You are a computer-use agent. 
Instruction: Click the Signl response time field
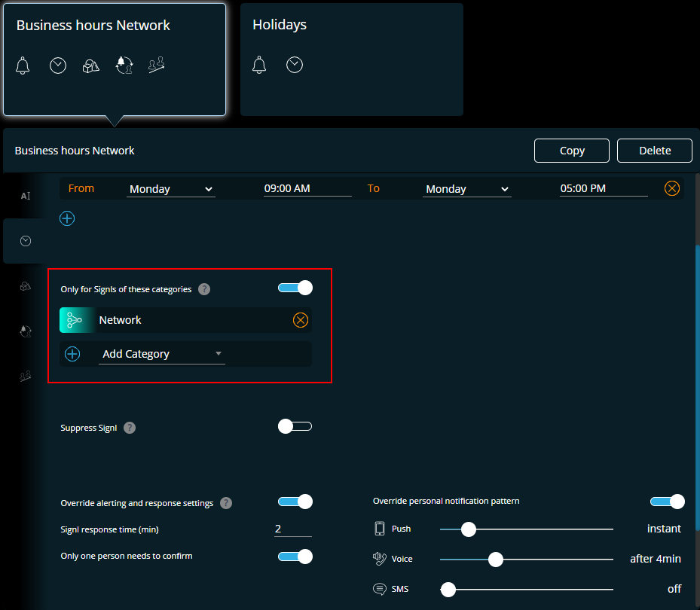(x=293, y=529)
